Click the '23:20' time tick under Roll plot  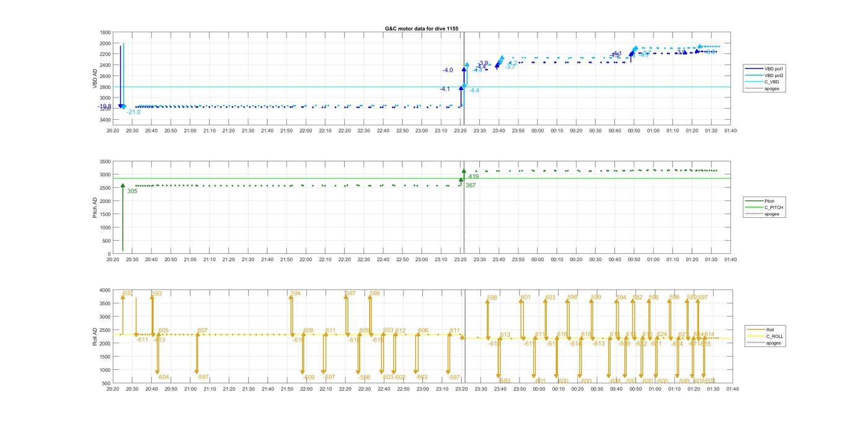click(x=461, y=389)
